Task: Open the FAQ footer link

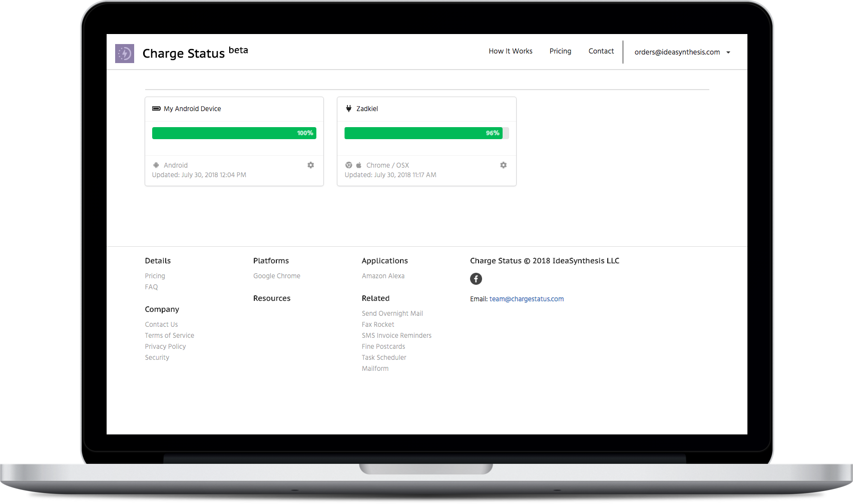Action: coord(151,287)
